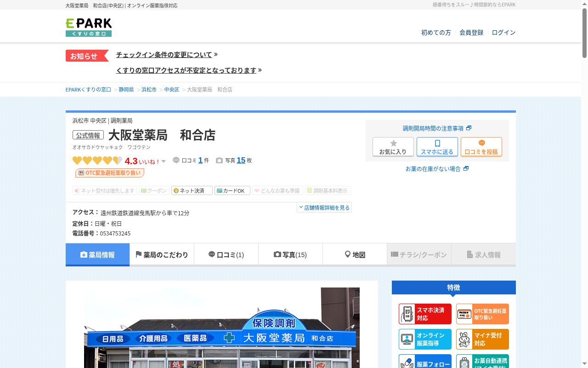Click the お薬自動連携 feature badge
Screen dimensions: 588x368
pos(482,361)
